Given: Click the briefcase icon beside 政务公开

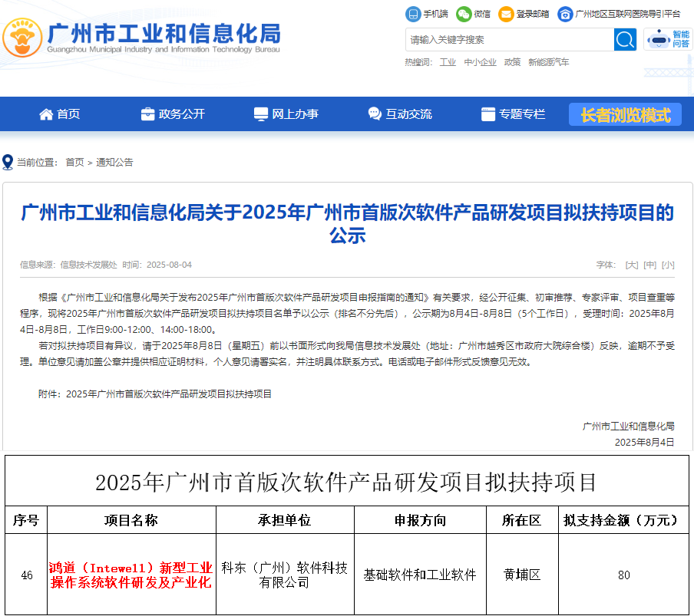Looking at the screenshot, I should click(148, 114).
